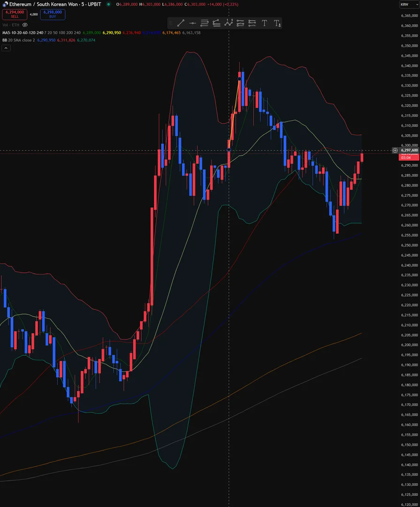Grab the drawing toolbar drag handle
420x507 pixels.
[171, 23]
